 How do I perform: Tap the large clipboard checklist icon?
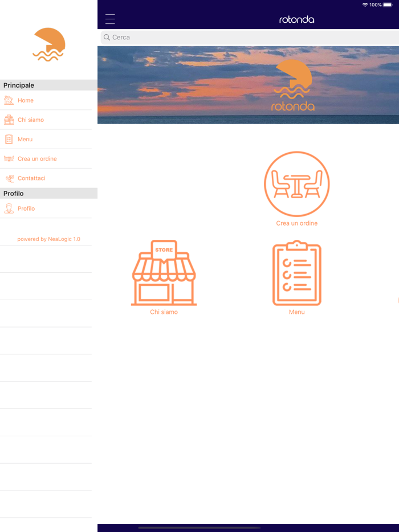pyautogui.click(x=296, y=273)
